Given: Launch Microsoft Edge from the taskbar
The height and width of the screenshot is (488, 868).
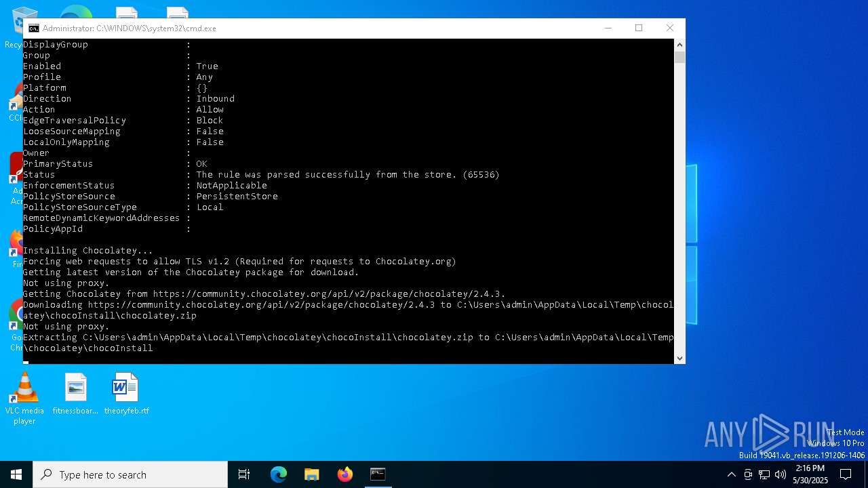Looking at the screenshot, I should coord(279,474).
